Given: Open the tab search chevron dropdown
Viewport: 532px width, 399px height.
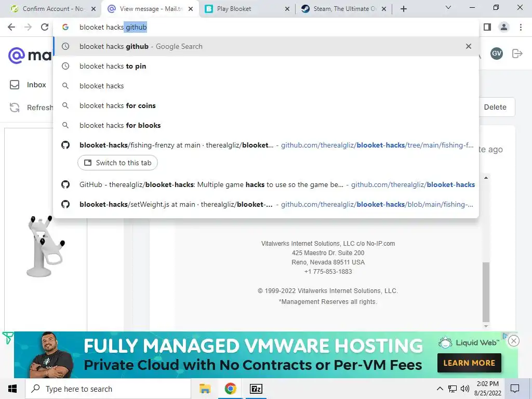Looking at the screenshot, I should point(448,7).
